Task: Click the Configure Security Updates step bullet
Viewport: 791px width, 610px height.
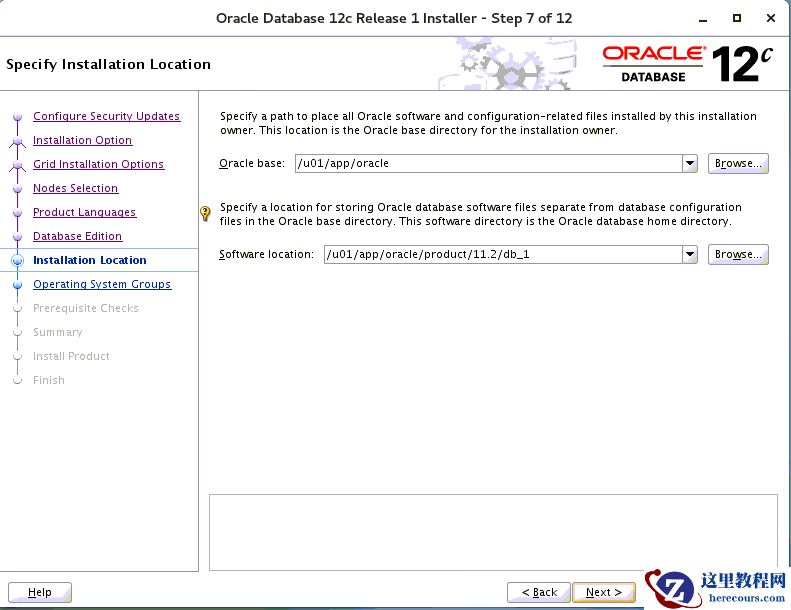Action: (18, 117)
